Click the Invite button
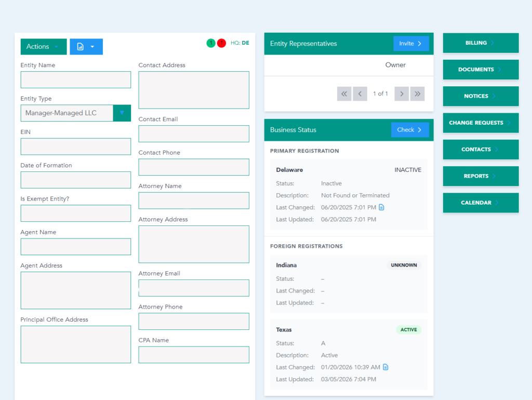Image resolution: width=532 pixels, height=400 pixels. tap(411, 44)
